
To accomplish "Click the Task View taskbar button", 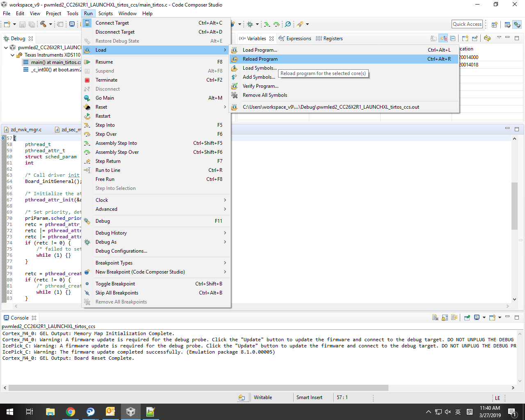I will pos(30,412).
